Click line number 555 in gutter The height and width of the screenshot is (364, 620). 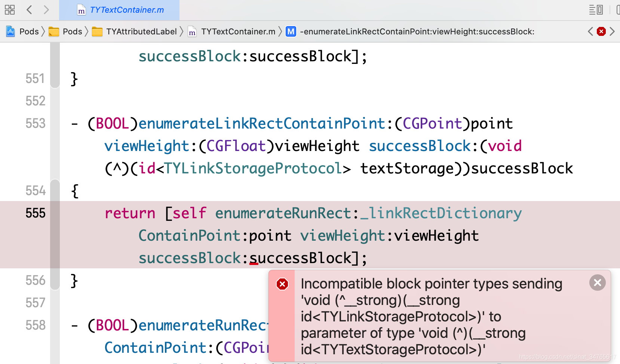(x=36, y=213)
